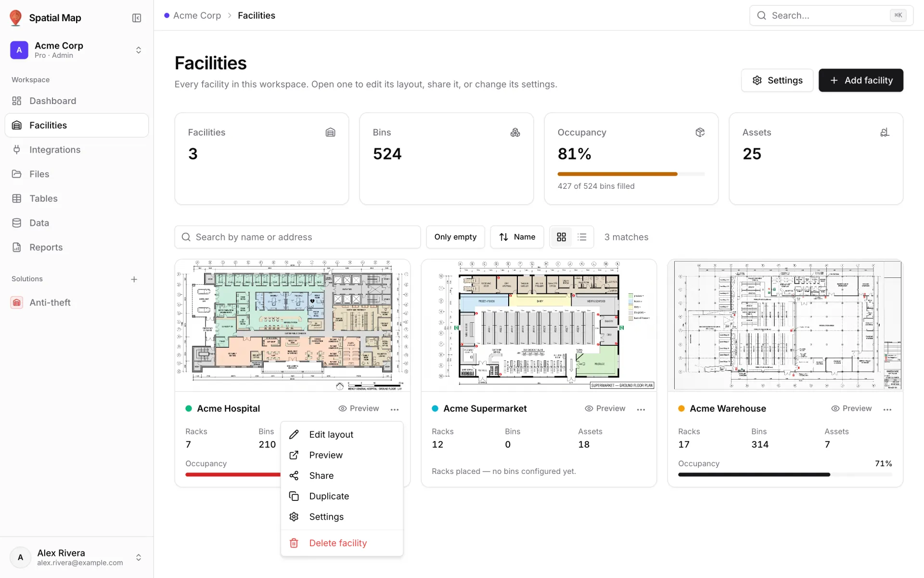
Task: Click the Spatial Map logo icon
Action: [16, 18]
